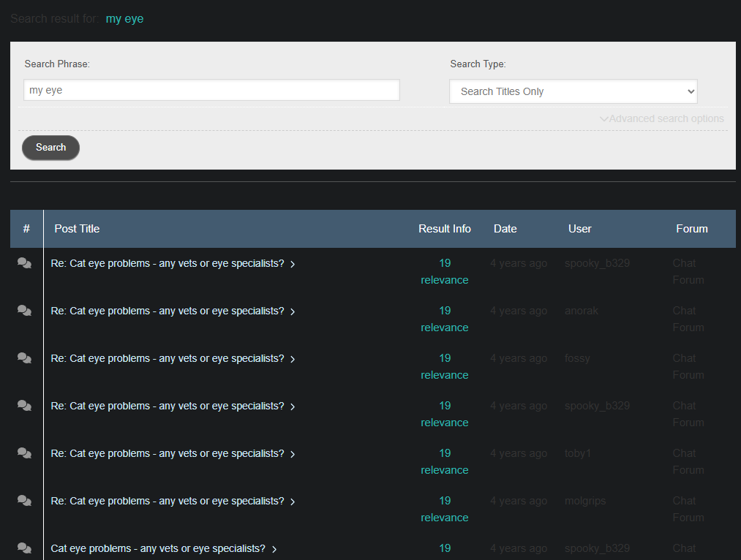Screen dimensions: 741x560
Task: Click the chat icon beside the non-reply 'Cat eye problems' post
Action: pyautogui.click(x=24, y=548)
